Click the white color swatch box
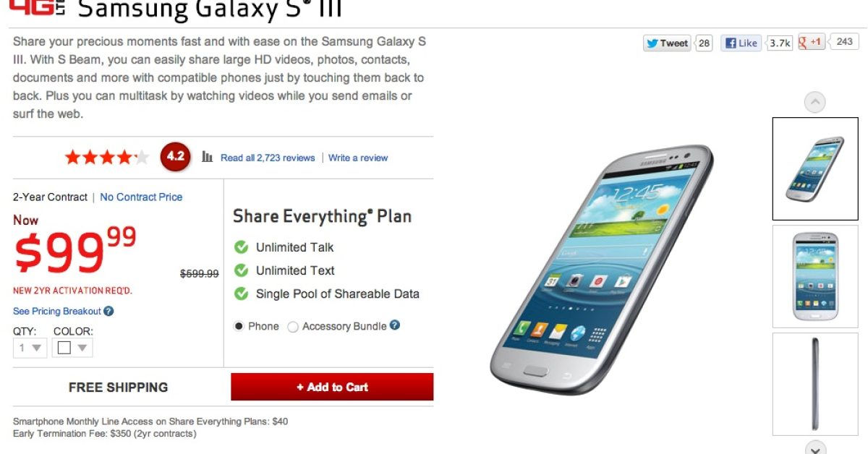Image resolution: width=868 pixels, height=454 pixels. tap(64, 348)
